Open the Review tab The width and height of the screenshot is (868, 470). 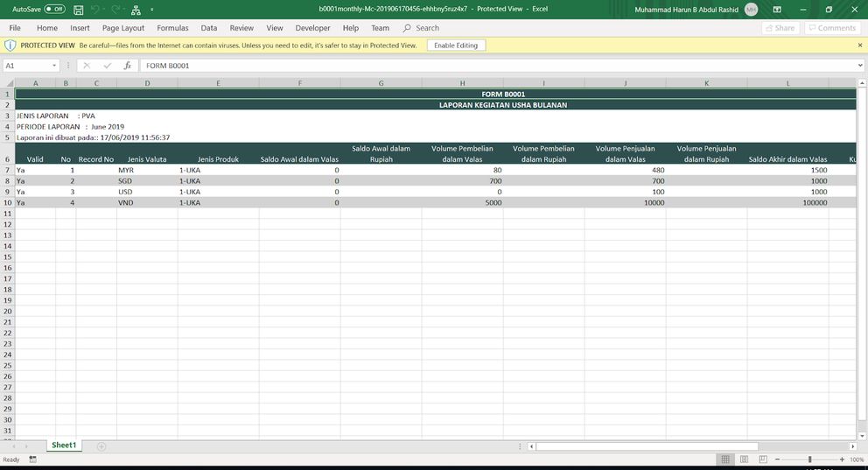pos(241,28)
